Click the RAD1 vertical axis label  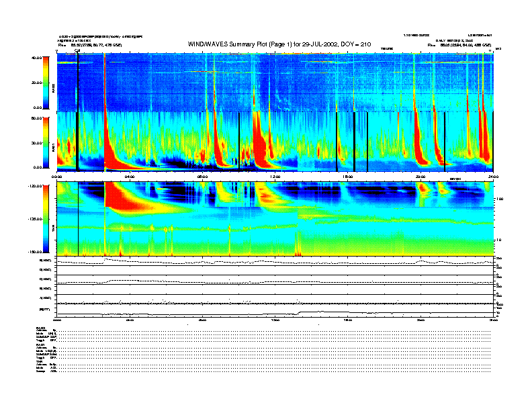(x=53, y=148)
